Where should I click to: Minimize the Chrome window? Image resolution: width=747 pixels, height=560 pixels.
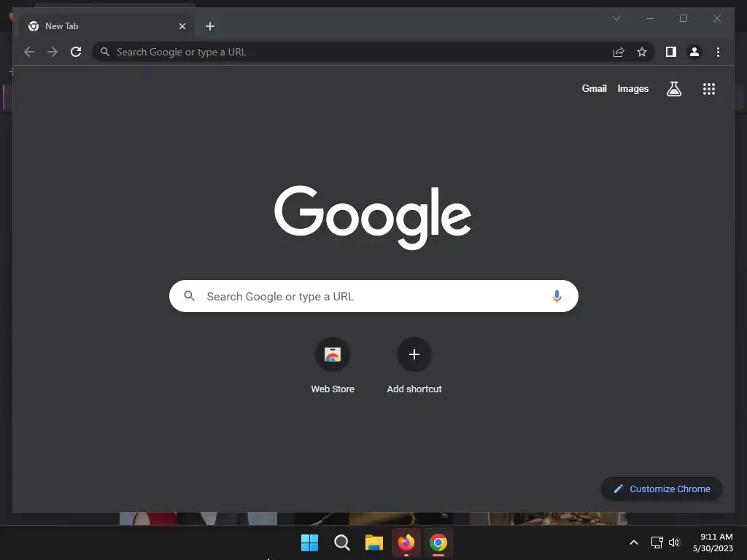tap(650, 18)
